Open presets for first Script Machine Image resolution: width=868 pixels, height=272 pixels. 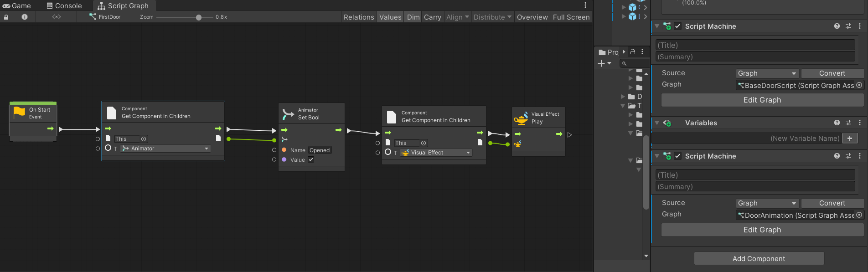pos(848,26)
